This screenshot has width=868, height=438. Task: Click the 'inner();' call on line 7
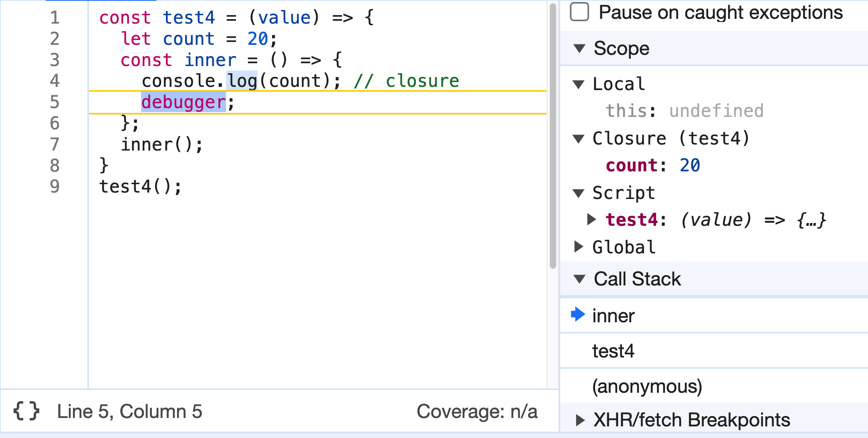tap(162, 145)
